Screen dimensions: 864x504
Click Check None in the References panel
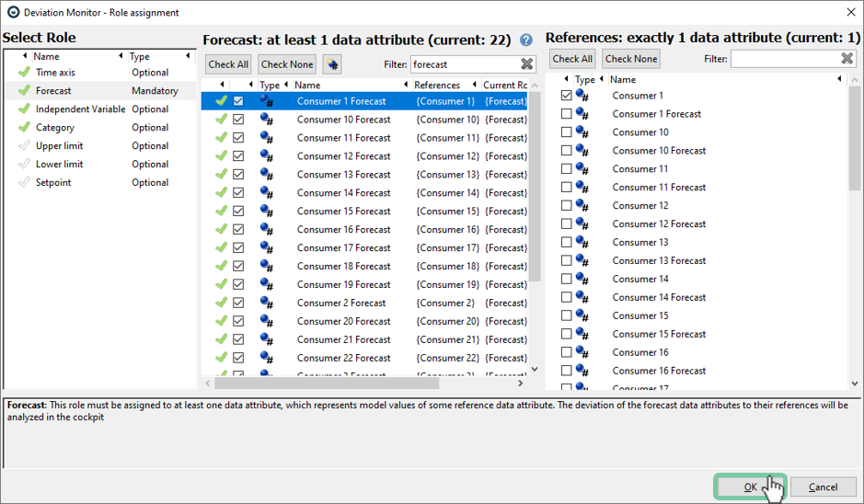631,58
